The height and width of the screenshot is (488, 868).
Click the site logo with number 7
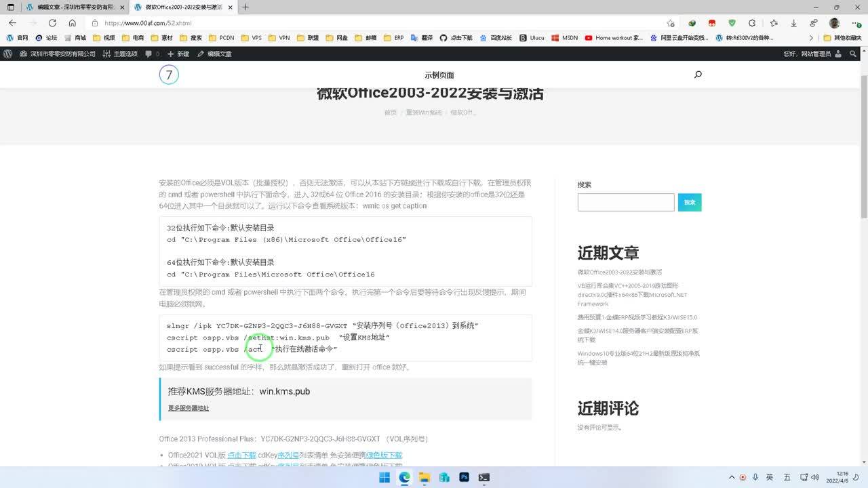169,75
